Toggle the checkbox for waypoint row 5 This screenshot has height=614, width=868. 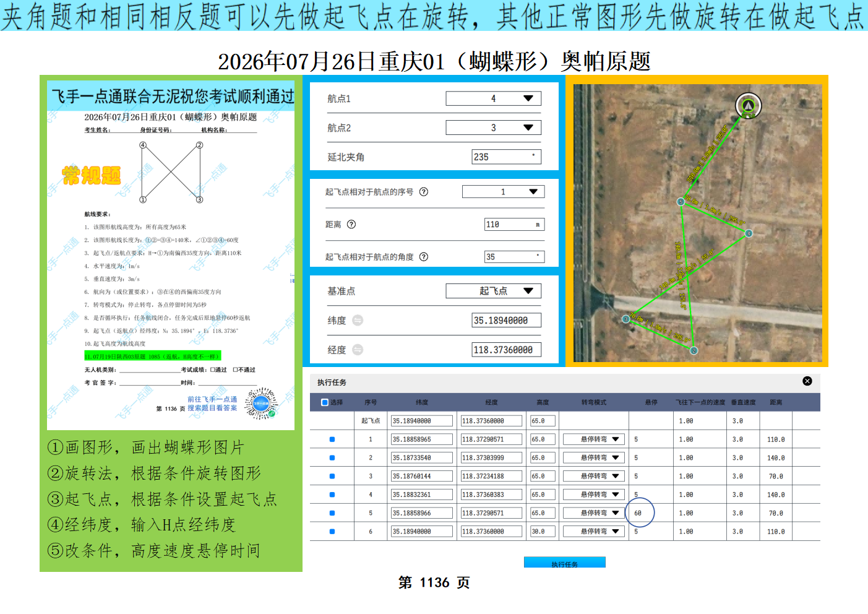(x=332, y=513)
